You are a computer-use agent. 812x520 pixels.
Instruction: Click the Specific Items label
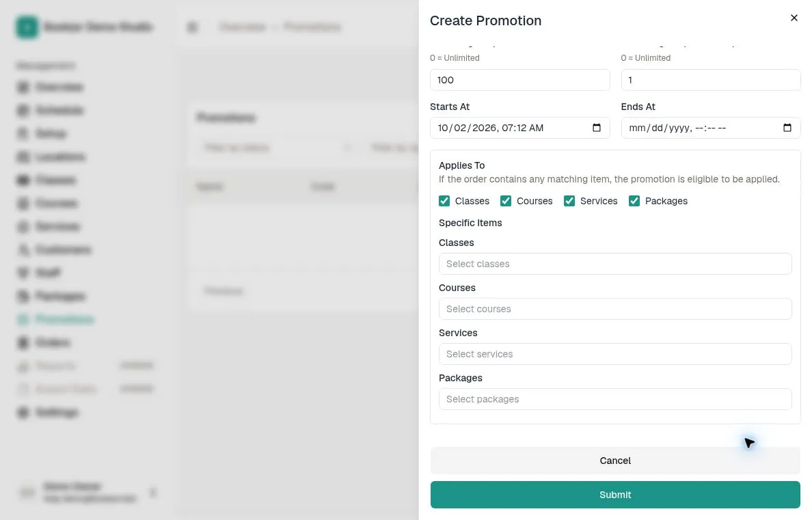pyautogui.click(x=470, y=223)
